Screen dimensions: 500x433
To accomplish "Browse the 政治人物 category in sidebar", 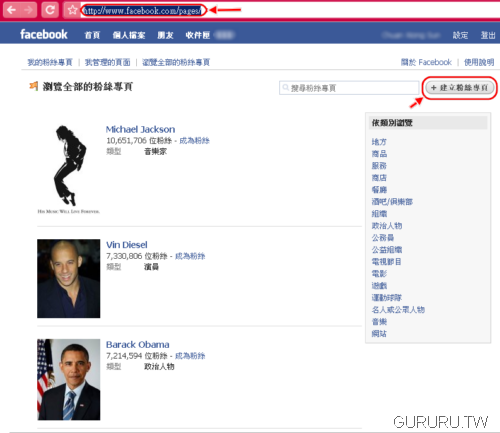I will [x=387, y=226].
